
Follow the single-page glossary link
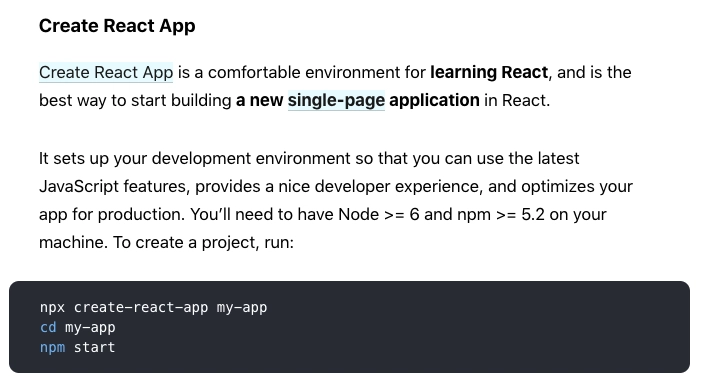click(336, 100)
